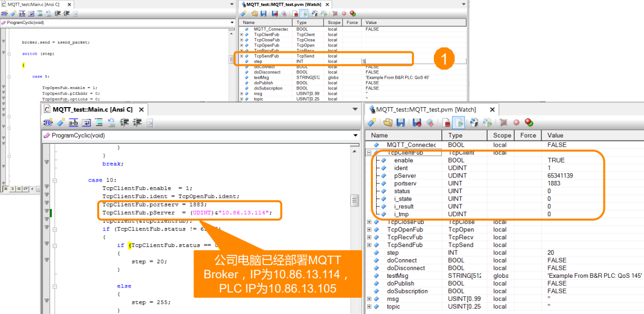The height and width of the screenshot is (314, 644).
Task: Click the code editor vertical scrollbar thumb
Action: 355,201
